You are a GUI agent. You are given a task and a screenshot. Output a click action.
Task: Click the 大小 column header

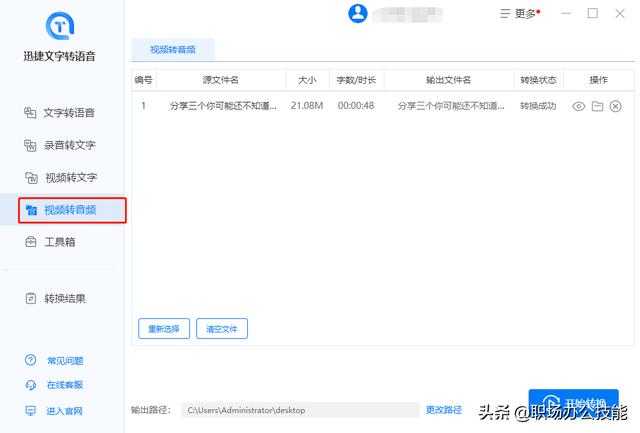(307, 80)
